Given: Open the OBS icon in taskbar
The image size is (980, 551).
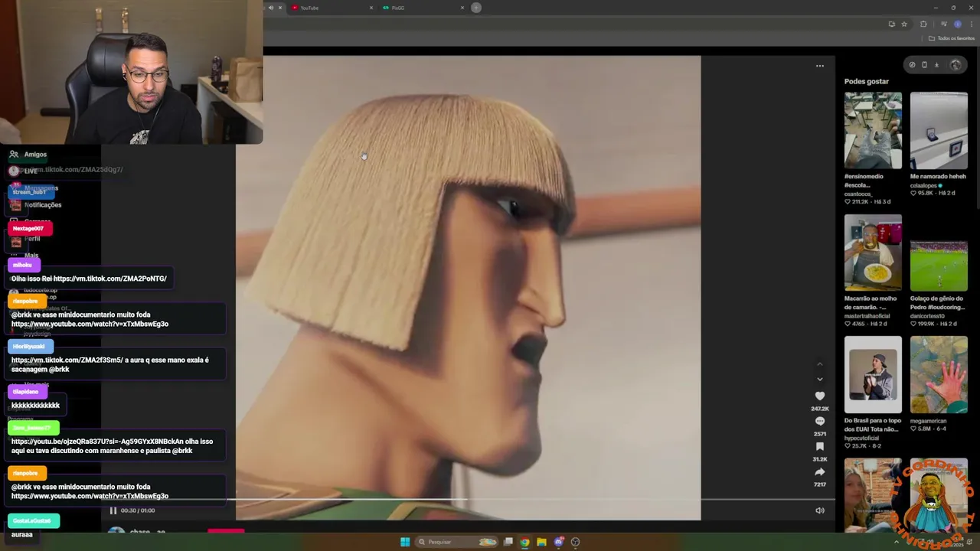Looking at the screenshot, I should click(575, 542).
